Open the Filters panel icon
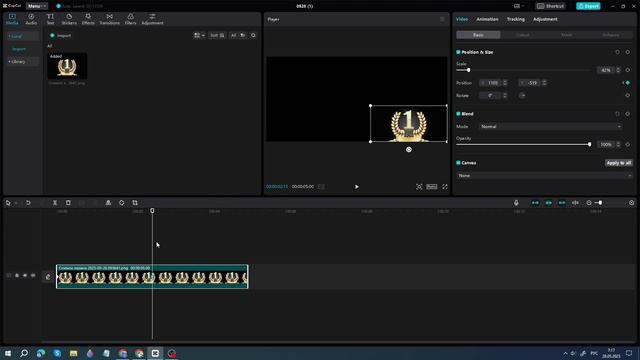This screenshot has width=640, height=360. tap(131, 19)
